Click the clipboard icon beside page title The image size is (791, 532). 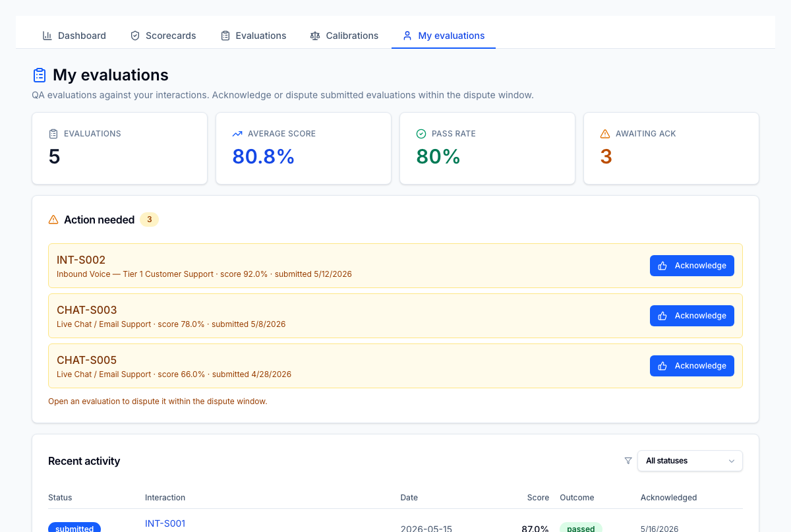click(40, 75)
